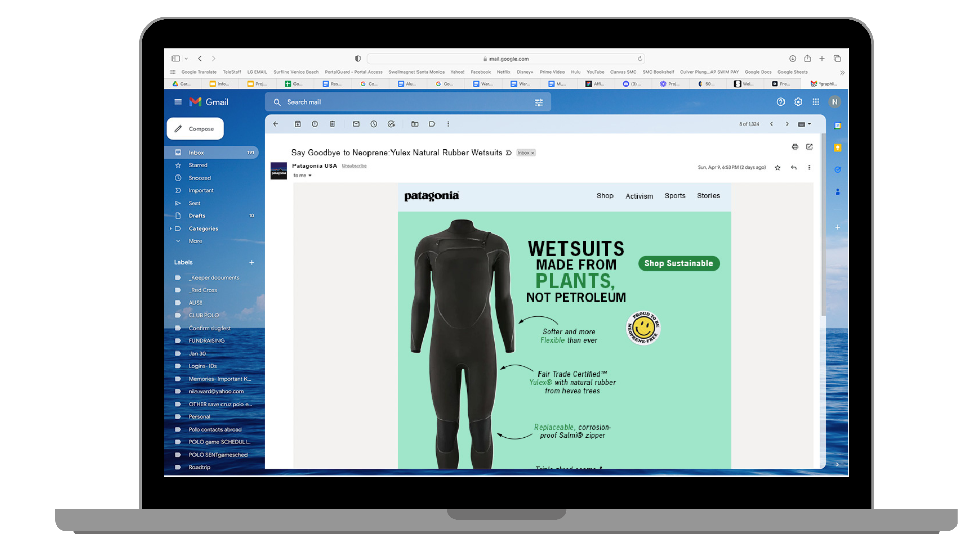Open Contacts in the side panel
Image resolution: width=980 pixels, height=551 pixels.
[838, 192]
